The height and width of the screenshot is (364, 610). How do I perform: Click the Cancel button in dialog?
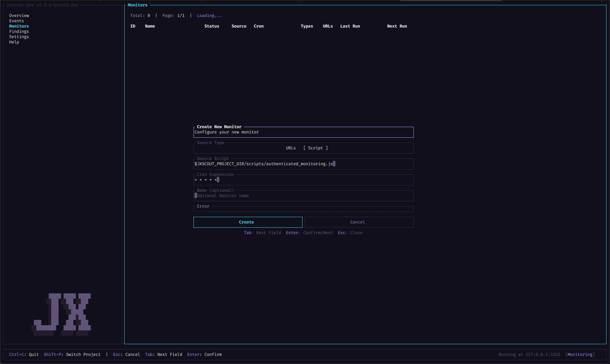coord(359,222)
